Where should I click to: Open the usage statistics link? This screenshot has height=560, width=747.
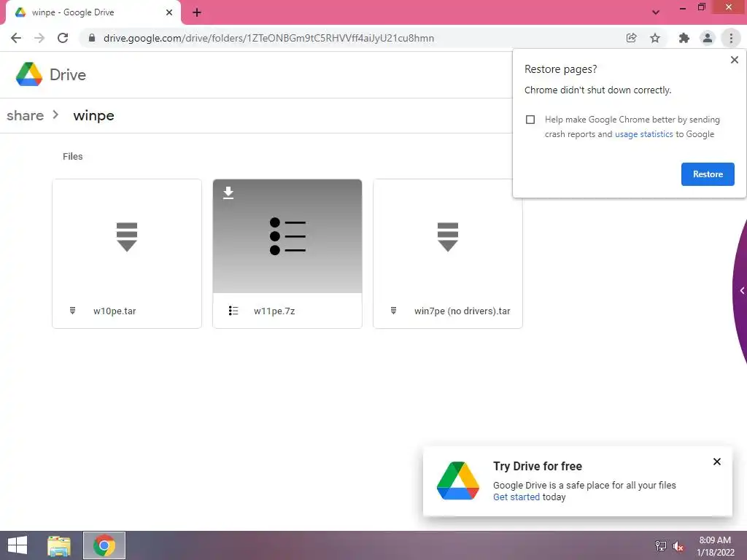point(643,134)
